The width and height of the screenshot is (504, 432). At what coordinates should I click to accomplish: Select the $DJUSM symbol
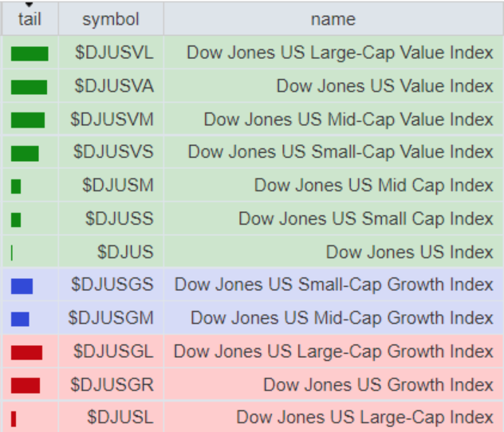pyautogui.click(x=118, y=186)
